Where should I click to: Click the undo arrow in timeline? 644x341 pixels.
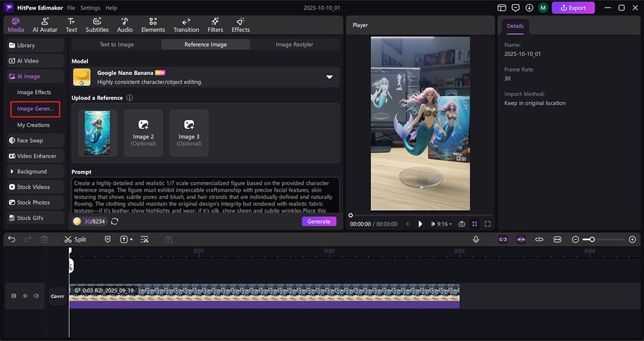coord(10,239)
